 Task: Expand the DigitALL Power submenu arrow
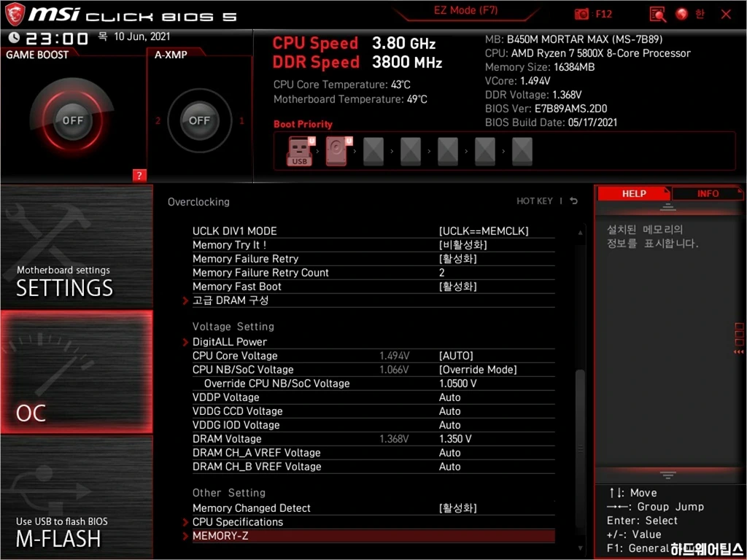pos(186,342)
